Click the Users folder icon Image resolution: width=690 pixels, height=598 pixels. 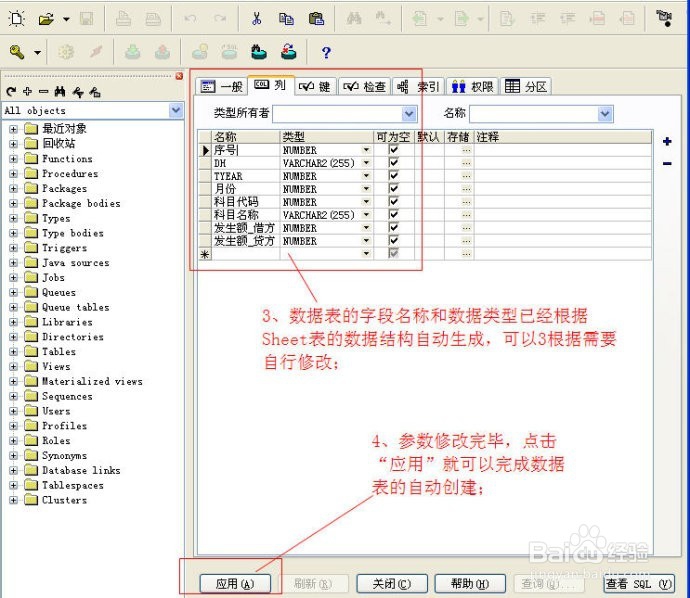31,411
